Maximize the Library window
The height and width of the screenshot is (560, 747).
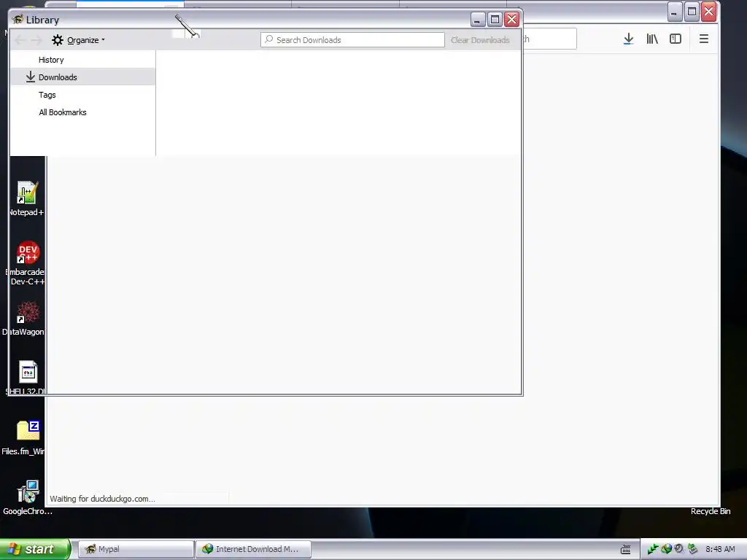[x=495, y=20]
